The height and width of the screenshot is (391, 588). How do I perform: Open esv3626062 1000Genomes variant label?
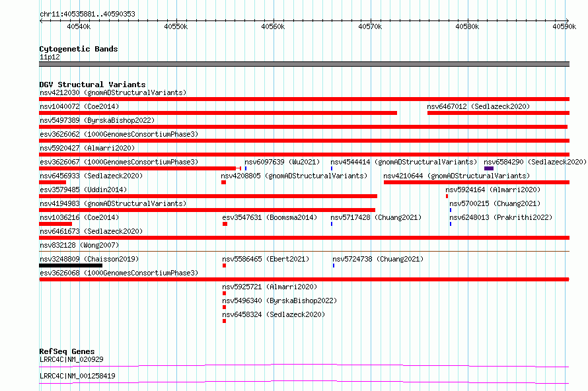[119, 134]
